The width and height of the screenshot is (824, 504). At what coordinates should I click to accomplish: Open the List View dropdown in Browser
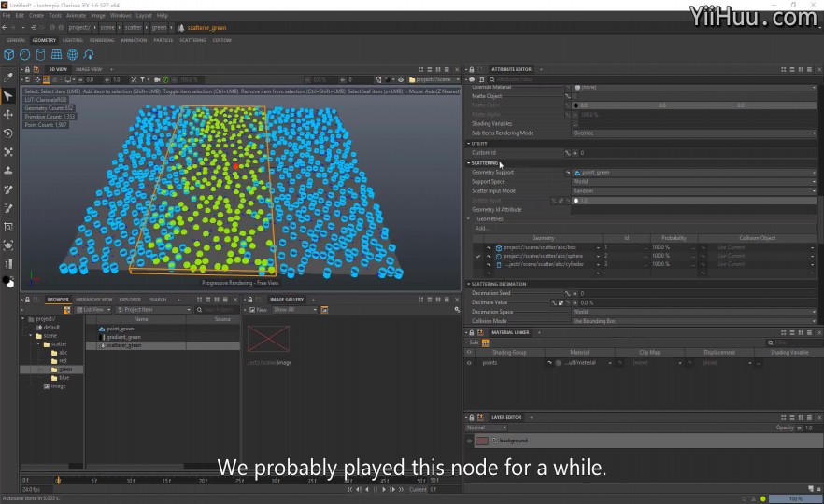(x=93, y=310)
